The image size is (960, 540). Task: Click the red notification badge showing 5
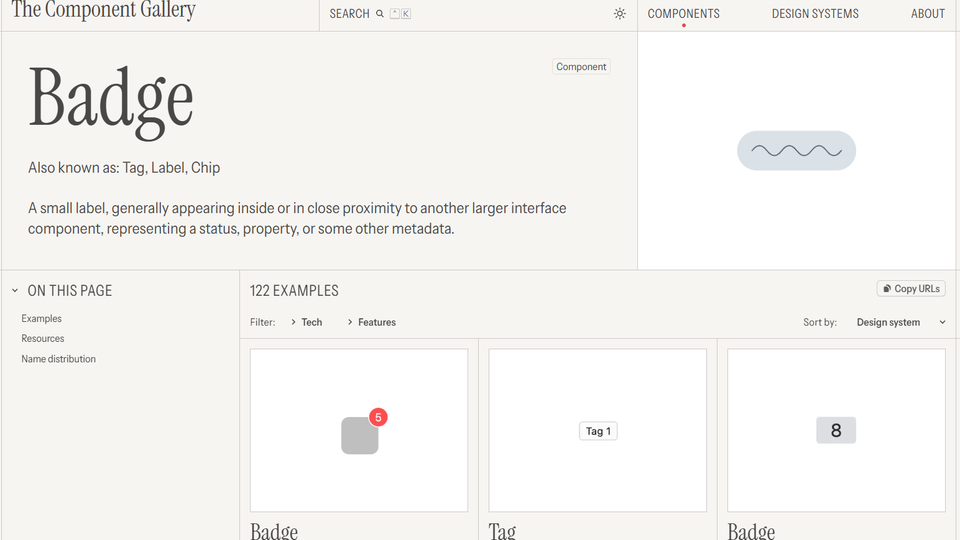point(378,417)
